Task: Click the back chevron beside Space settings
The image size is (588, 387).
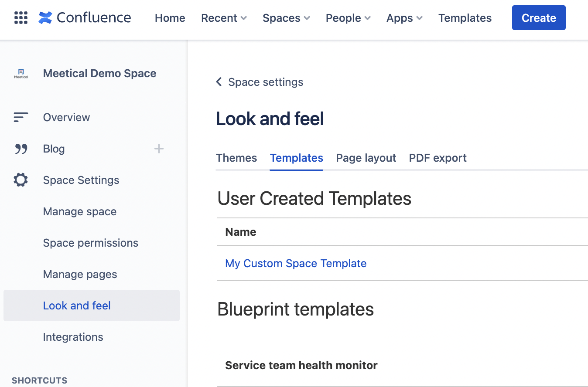Action: tap(219, 82)
